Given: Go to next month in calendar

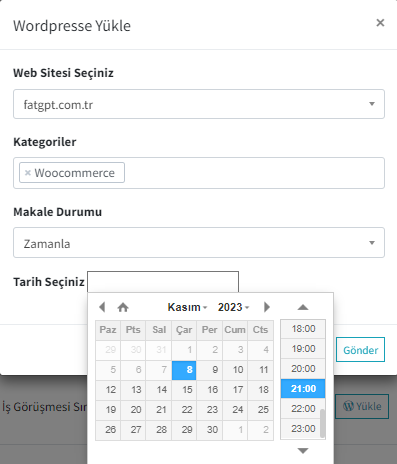Looking at the screenshot, I should (x=267, y=307).
